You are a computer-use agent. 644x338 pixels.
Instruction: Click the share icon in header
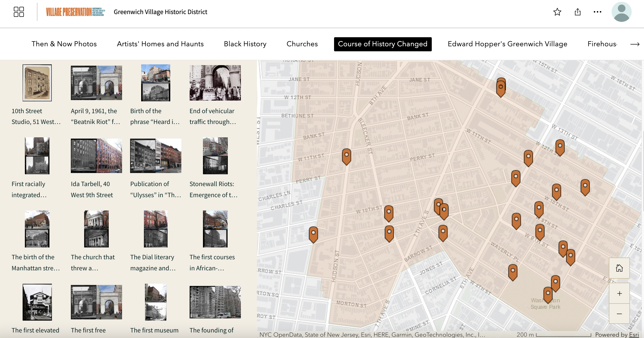click(577, 12)
